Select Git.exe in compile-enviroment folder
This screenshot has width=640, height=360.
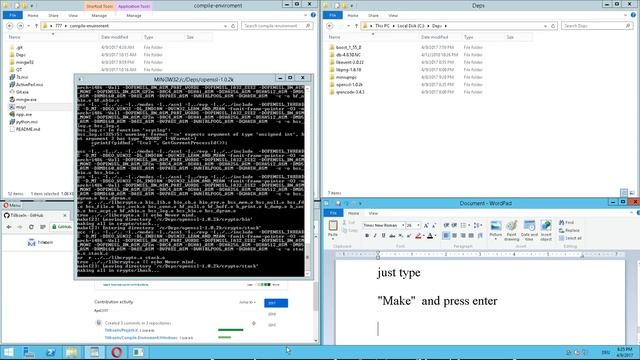click(22, 92)
